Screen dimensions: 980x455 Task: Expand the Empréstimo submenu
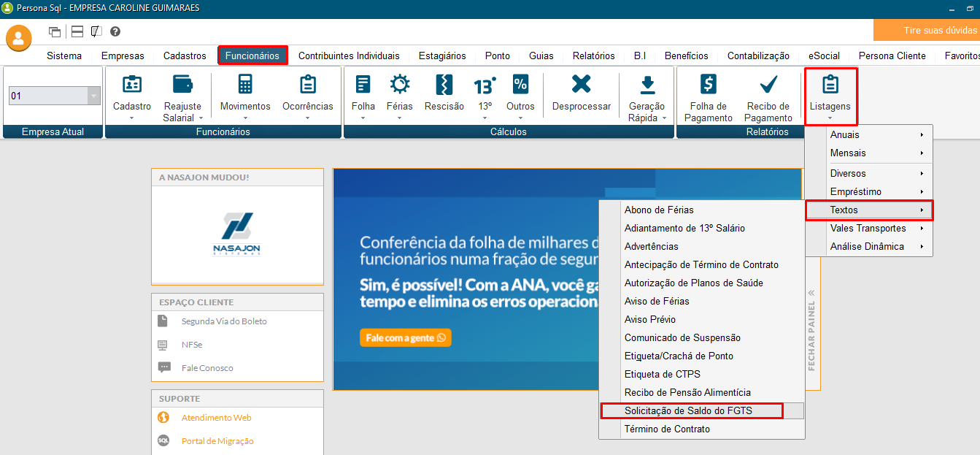click(x=869, y=191)
